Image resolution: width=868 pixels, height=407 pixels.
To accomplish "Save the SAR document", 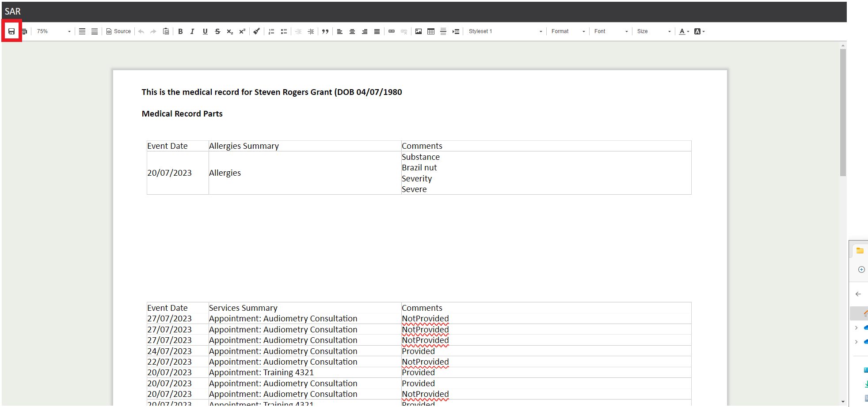I will click(x=11, y=31).
